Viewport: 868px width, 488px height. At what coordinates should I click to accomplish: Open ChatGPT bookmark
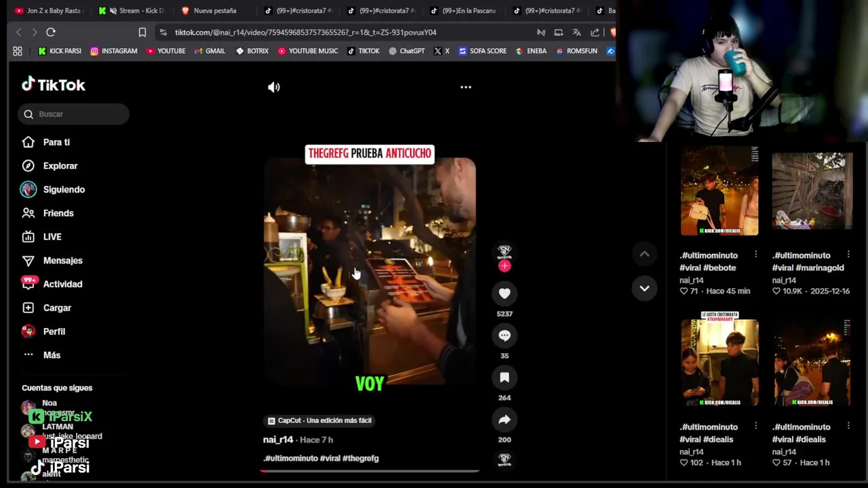click(x=406, y=51)
